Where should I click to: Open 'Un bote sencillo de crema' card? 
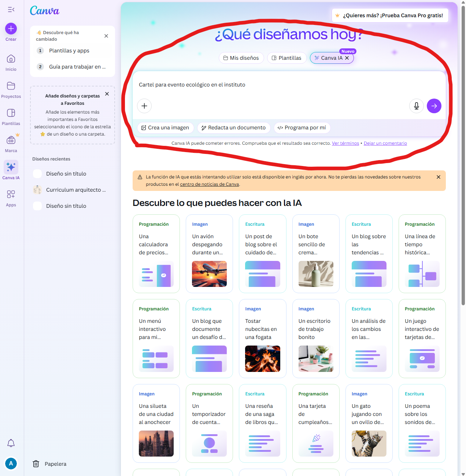click(316, 254)
